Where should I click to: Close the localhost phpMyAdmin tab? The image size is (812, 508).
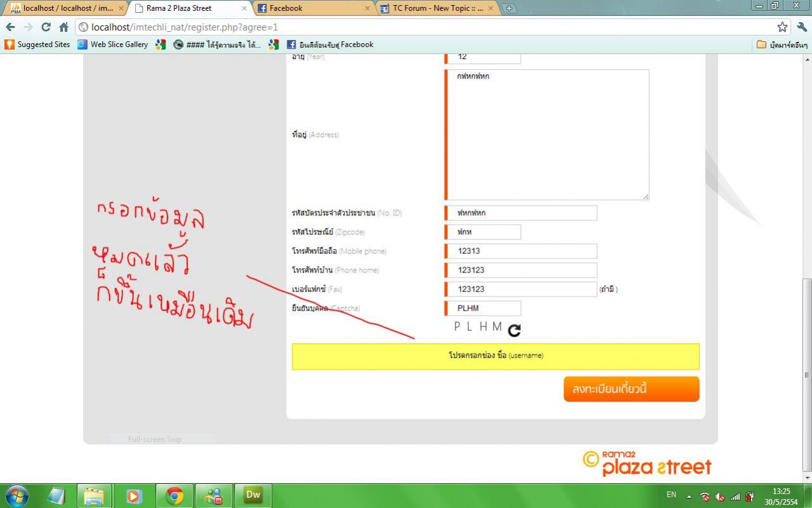click(x=121, y=8)
